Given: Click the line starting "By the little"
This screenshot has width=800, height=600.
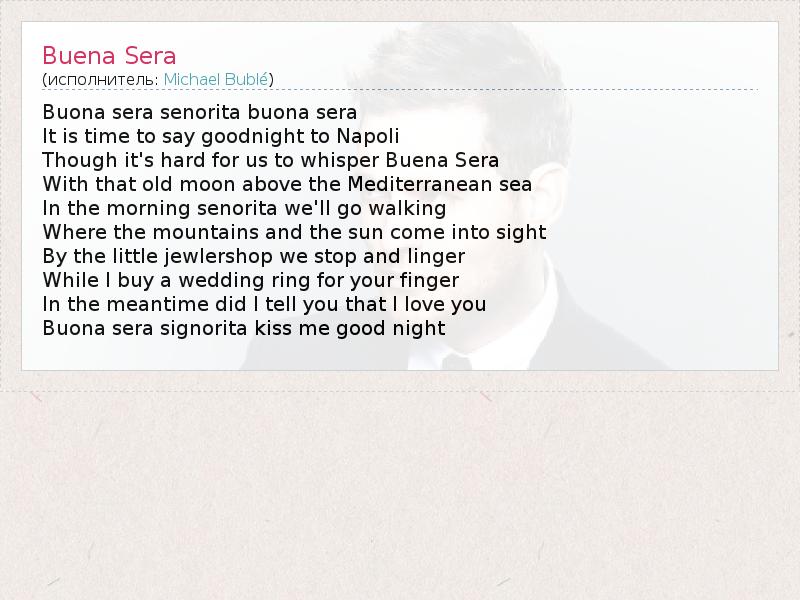Looking at the screenshot, I should pyautogui.click(x=254, y=256).
